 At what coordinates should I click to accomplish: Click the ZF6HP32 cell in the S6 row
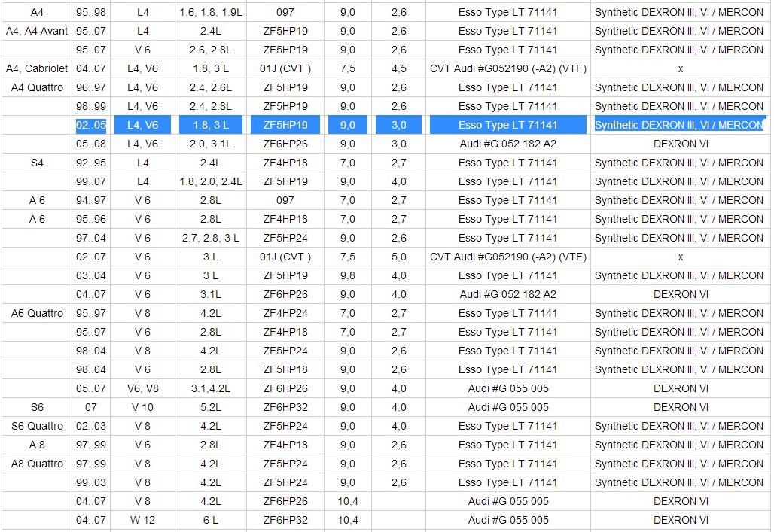[x=285, y=407]
